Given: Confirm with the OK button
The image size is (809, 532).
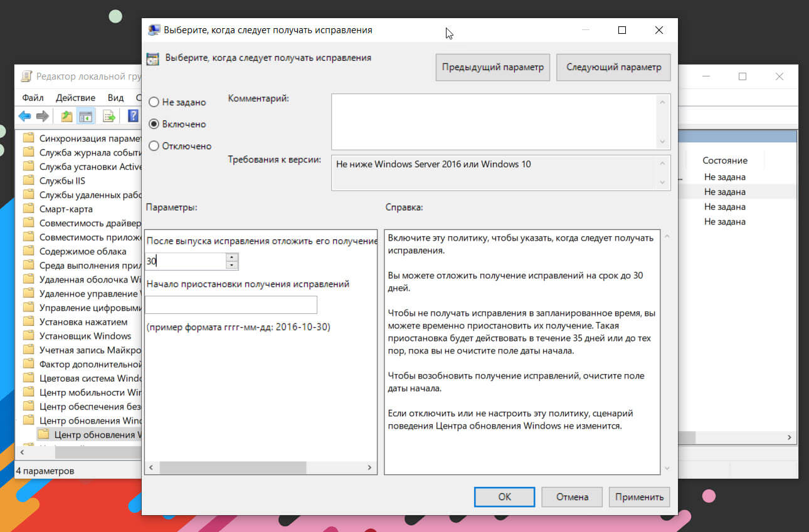Looking at the screenshot, I should (505, 497).
